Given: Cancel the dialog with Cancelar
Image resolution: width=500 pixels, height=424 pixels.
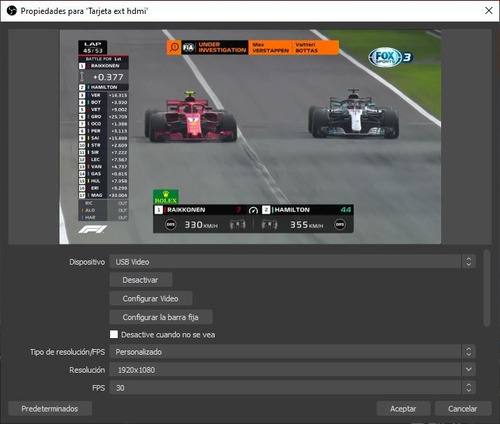Looking at the screenshot, I should point(463,409).
